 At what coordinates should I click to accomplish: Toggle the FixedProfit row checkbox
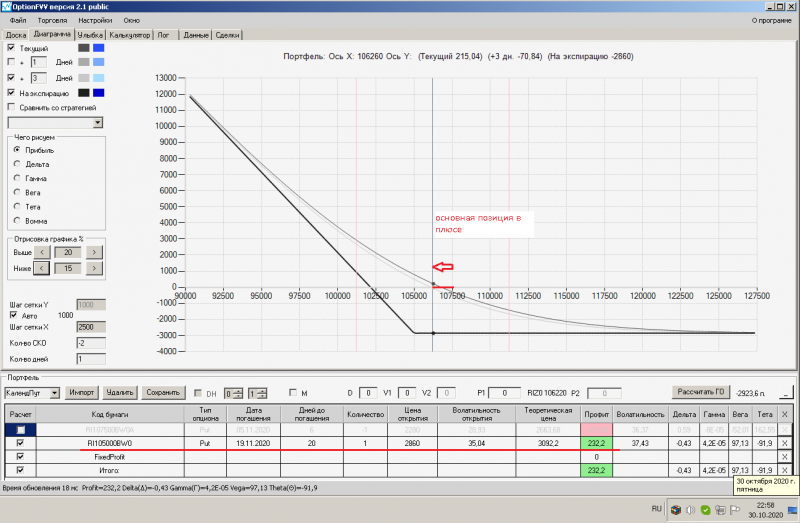pos(20,457)
